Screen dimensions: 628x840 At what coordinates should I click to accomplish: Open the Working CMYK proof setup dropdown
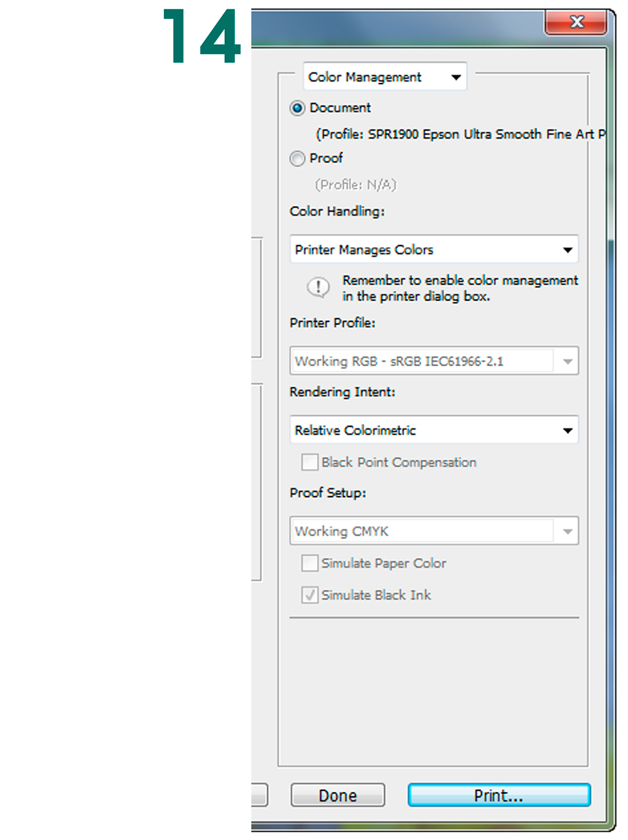pyautogui.click(x=433, y=532)
